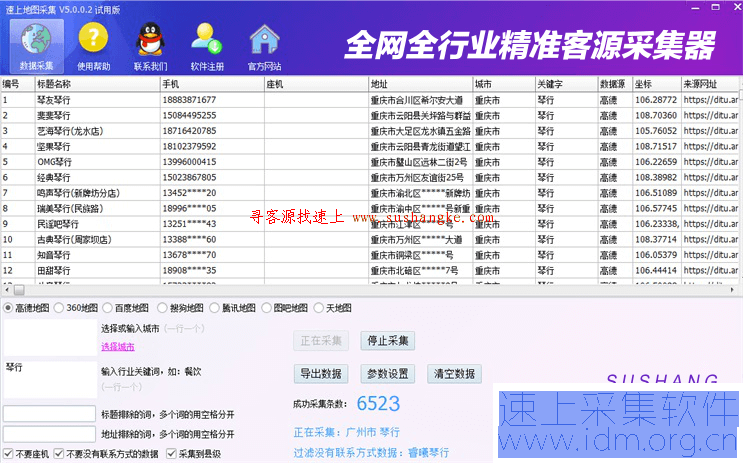Select the 360地图 radio button
The image size is (743, 463).
coord(59,308)
